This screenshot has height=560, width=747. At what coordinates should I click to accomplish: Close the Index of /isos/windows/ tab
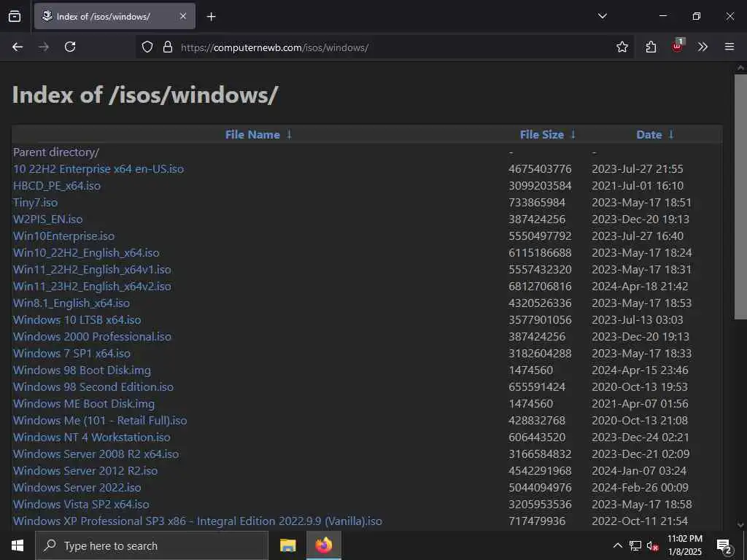(x=183, y=16)
